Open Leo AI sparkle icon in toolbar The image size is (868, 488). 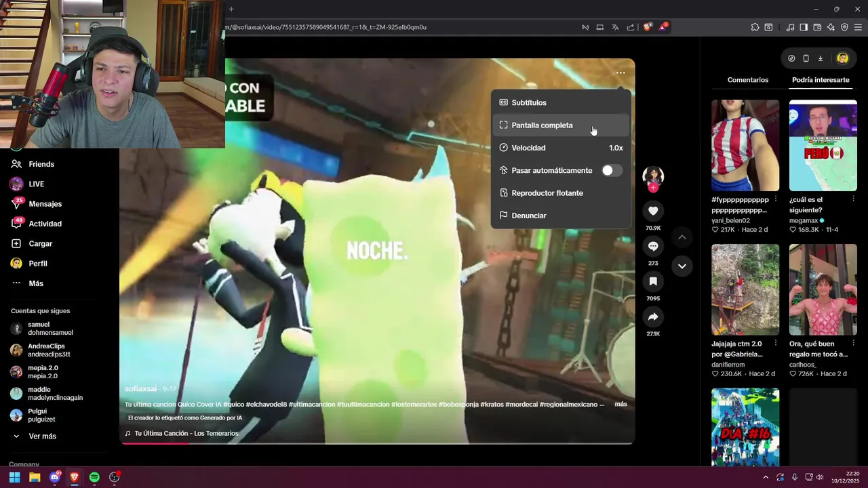coord(831,27)
